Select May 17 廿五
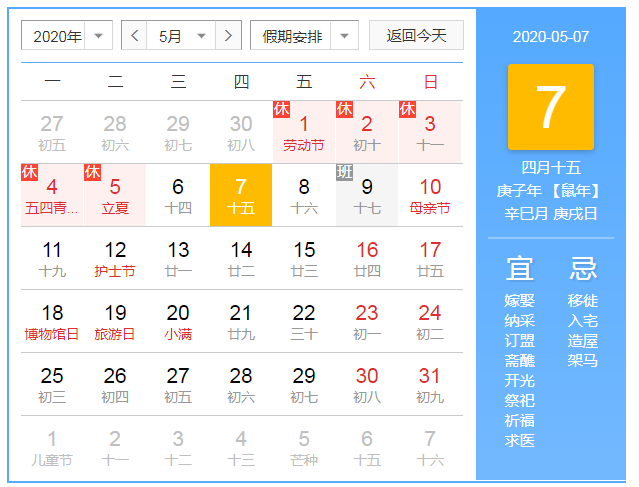Viewport: 639px width, 487px height. coord(430,258)
